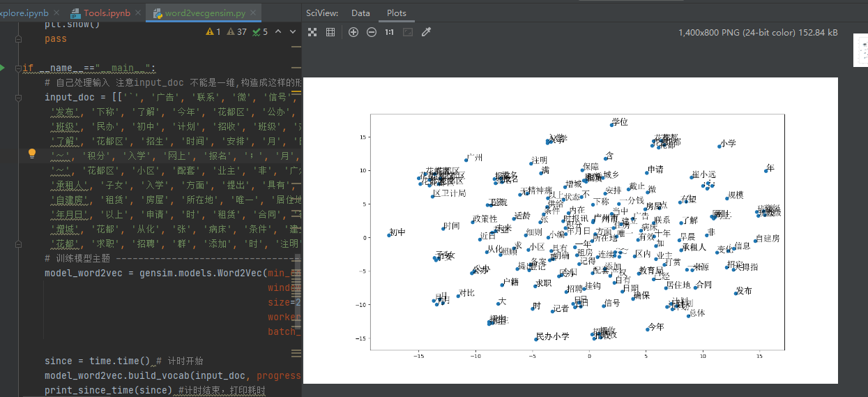
Task: Click the '广州' label in the plot's upper left
Action: click(x=475, y=158)
